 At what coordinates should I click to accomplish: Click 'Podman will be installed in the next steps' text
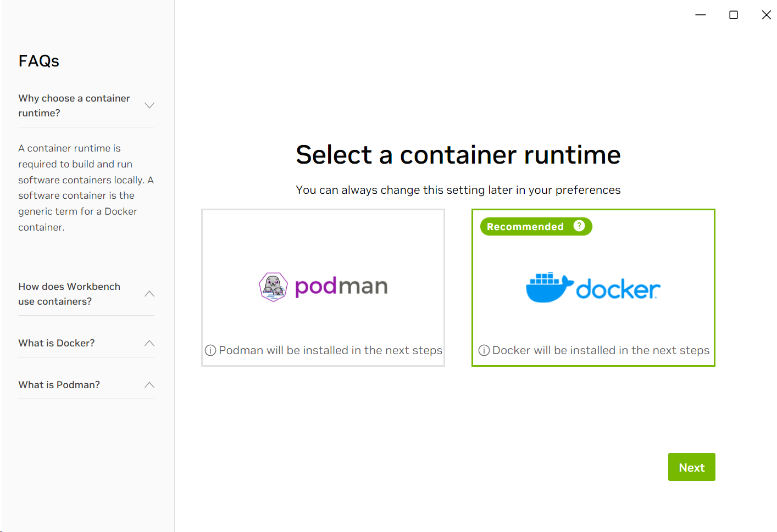pyautogui.click(x=330, y=350)
